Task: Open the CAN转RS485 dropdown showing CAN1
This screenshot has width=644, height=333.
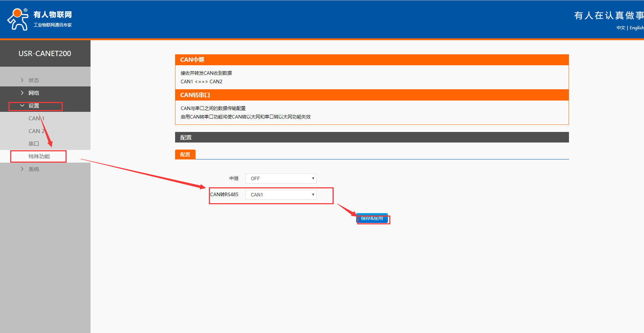Action: (281, 195)
